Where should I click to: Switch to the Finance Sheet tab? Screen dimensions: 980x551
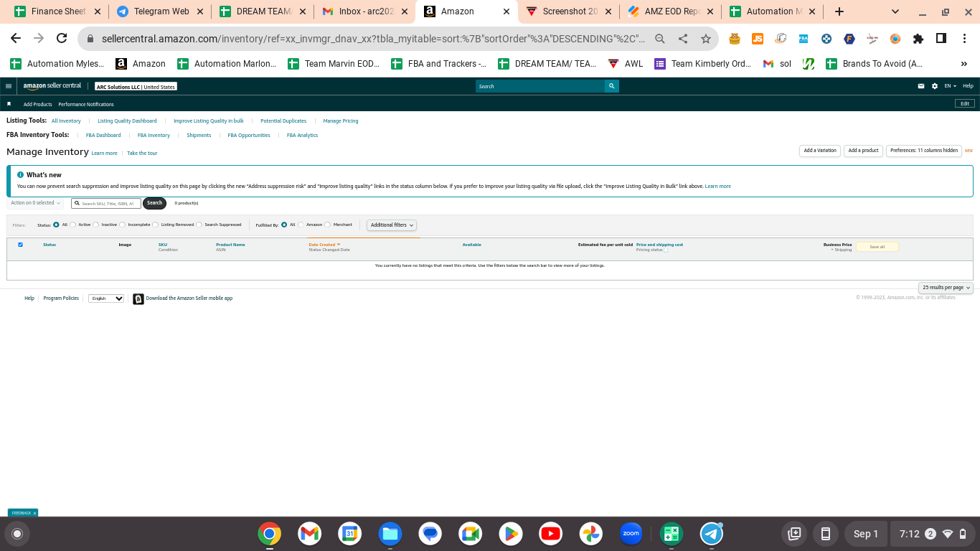(57, 11)
